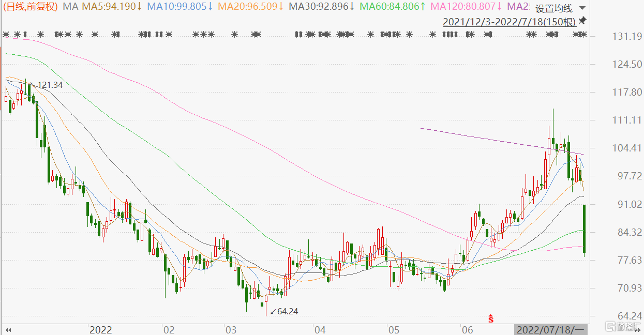Click the 121.34 high price annotation
Viewport: 644px width, 335px height.
click(50, 85)
